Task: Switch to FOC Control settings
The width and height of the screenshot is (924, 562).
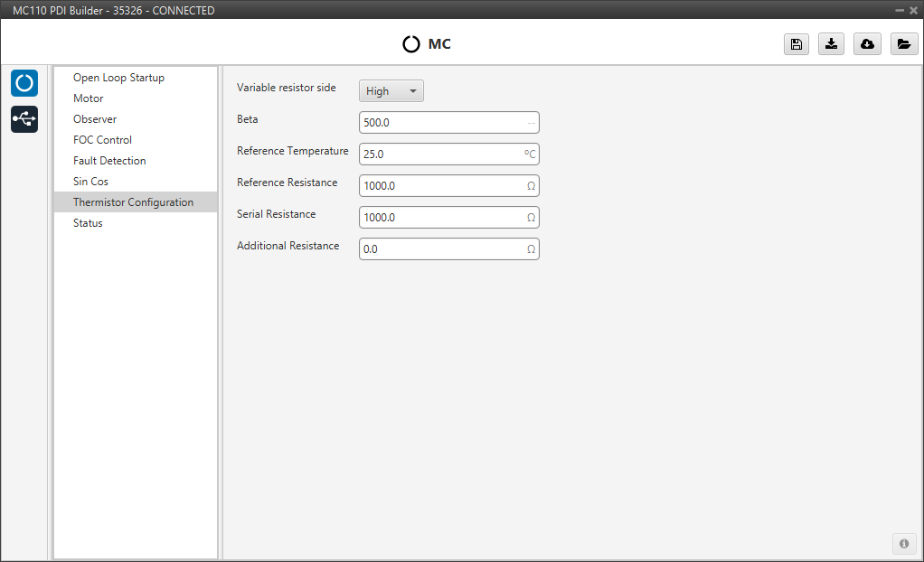Action: tap(102, 140)
